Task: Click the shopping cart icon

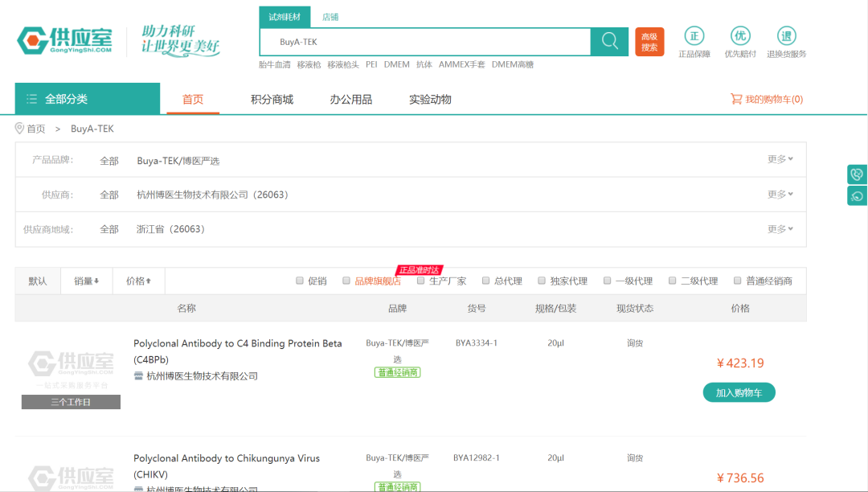Action: coord(736,99)
